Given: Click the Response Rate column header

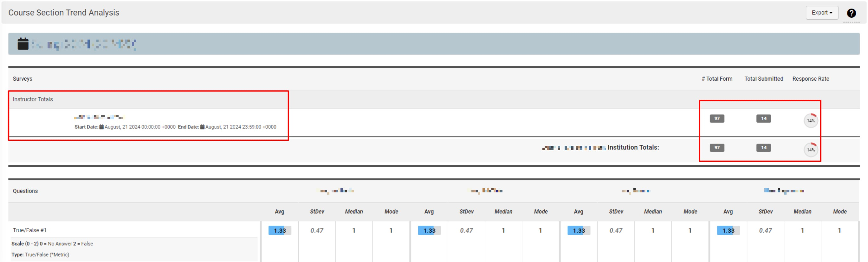Looking at the screenshot, I should pos(810,79).
